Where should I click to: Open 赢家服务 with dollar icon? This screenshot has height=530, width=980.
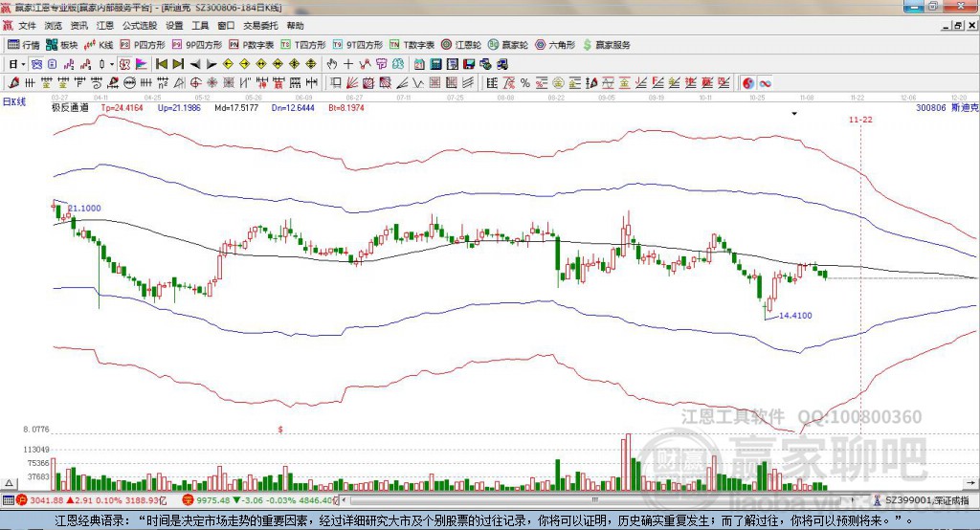(607, 45)
